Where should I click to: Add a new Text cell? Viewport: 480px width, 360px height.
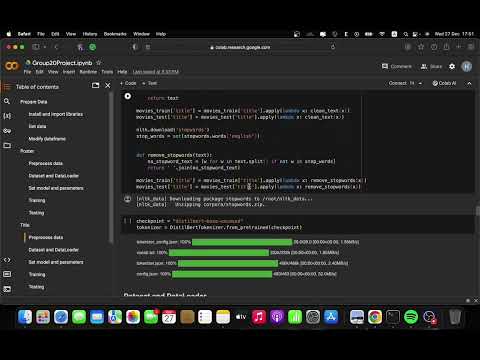pyautogui.click(x=150, y=83)
